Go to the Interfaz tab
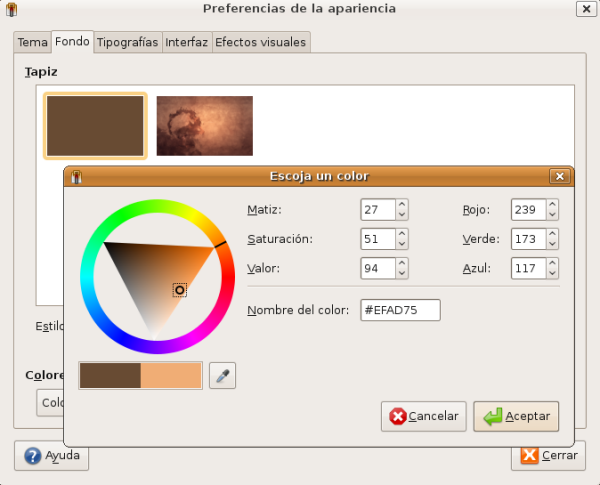Screen dimensions: 600x485 (x=186, y=43)
